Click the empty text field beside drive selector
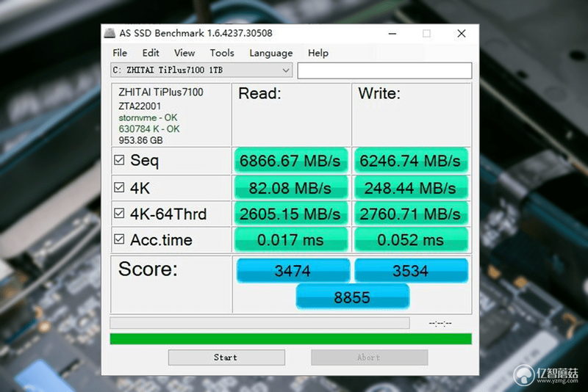The height and width of the screenshot is (392, 588). click(384, 70)
